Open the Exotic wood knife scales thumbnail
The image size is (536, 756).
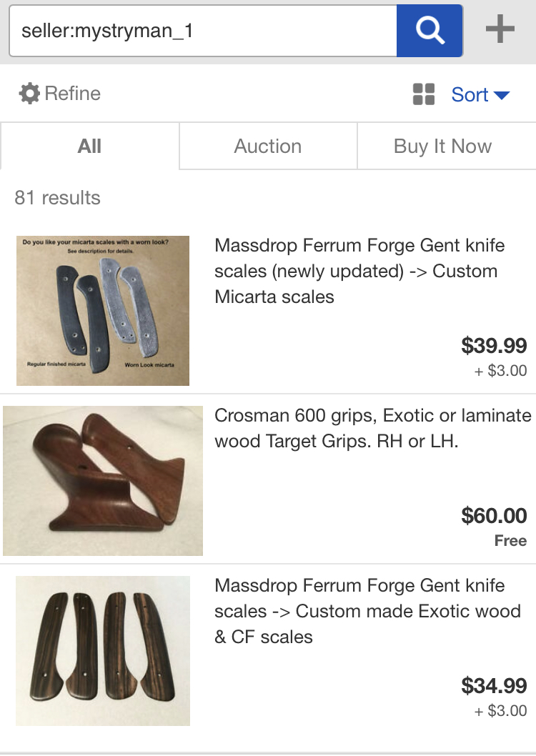[x=103, y=651]
